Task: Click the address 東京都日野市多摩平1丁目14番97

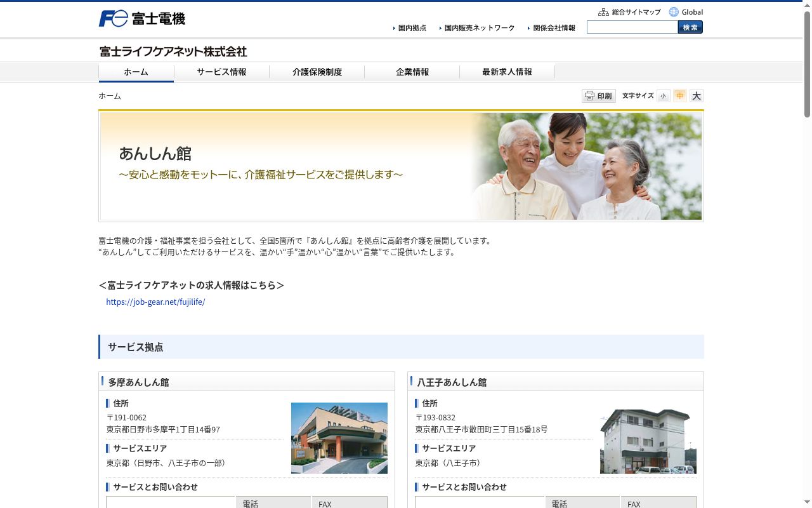Action: pyautogui.click(x=164, y=429)
